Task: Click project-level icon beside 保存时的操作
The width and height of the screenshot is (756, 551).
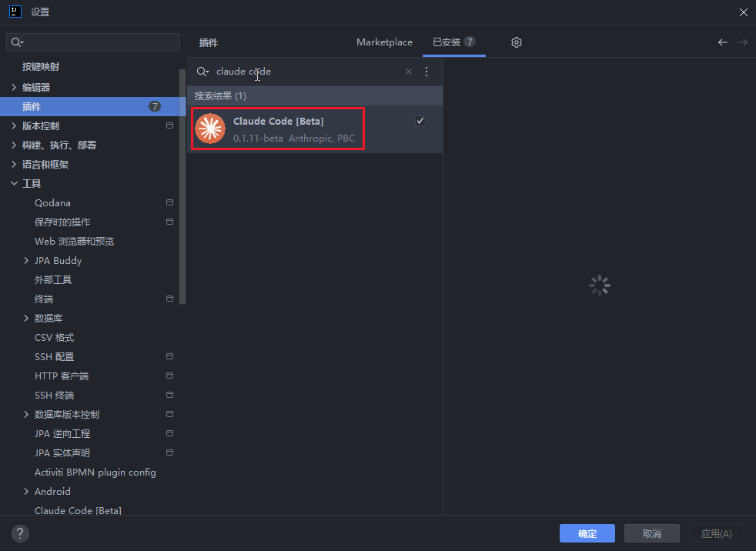Action: [169, 222]
